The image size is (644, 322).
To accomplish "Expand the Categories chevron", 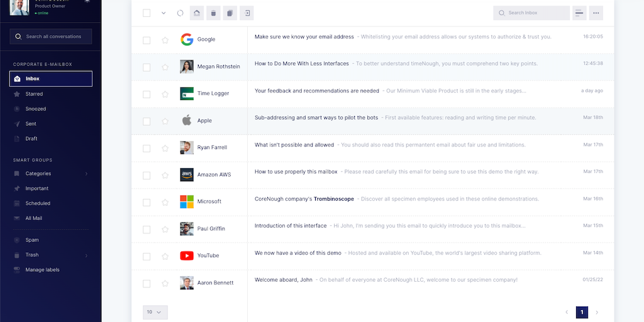I will pos(86,174).
